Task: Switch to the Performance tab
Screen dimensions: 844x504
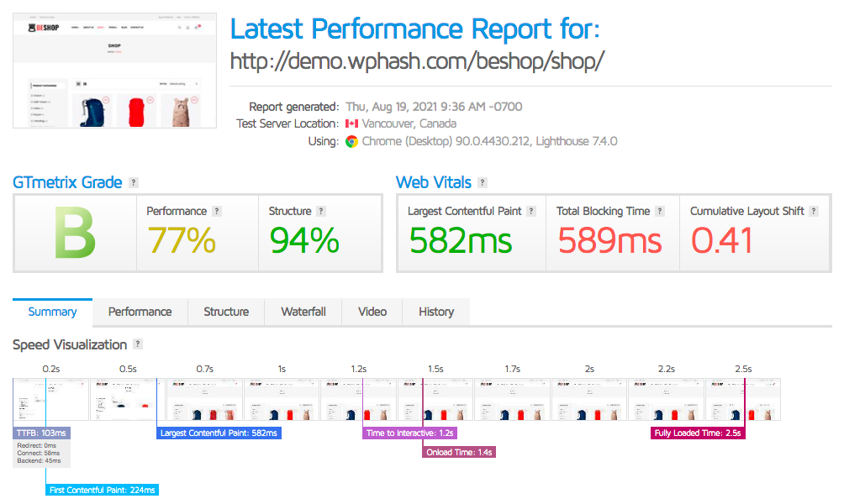Action: 140,312
